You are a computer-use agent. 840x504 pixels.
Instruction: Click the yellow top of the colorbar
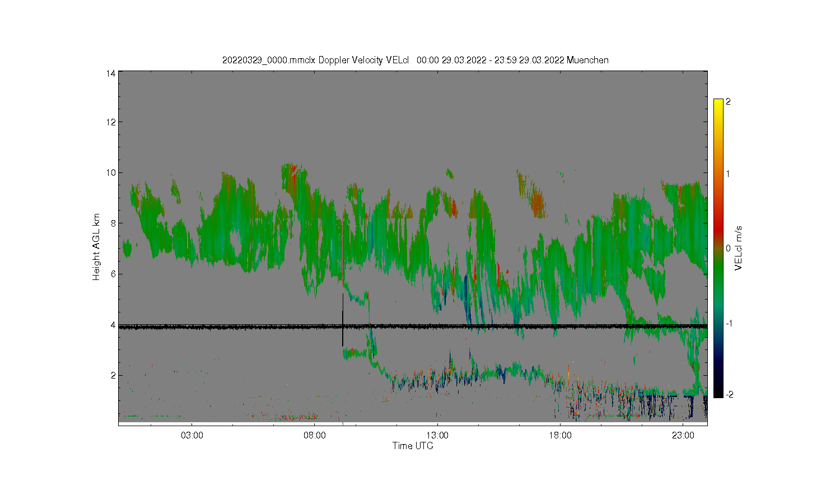click(x=718, y=104)
